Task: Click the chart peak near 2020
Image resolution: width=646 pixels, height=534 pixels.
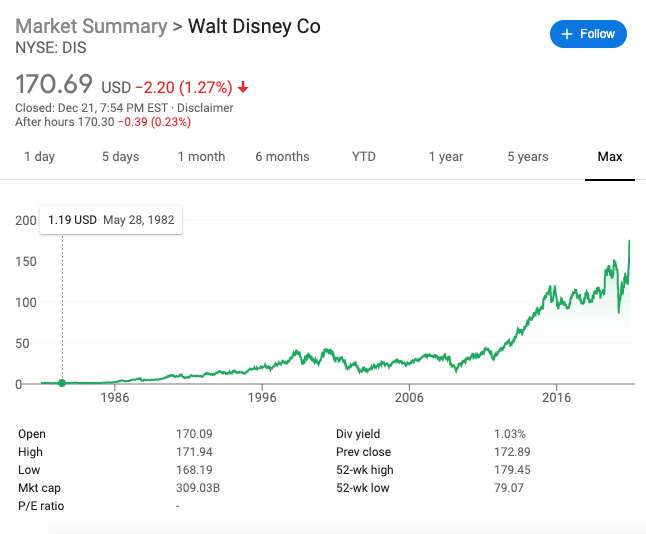Action: click(629, 241)
